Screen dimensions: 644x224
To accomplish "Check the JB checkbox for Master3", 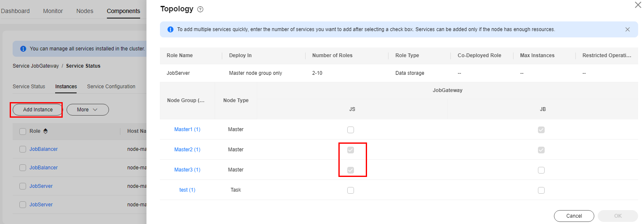I will (x=541, y=170).
